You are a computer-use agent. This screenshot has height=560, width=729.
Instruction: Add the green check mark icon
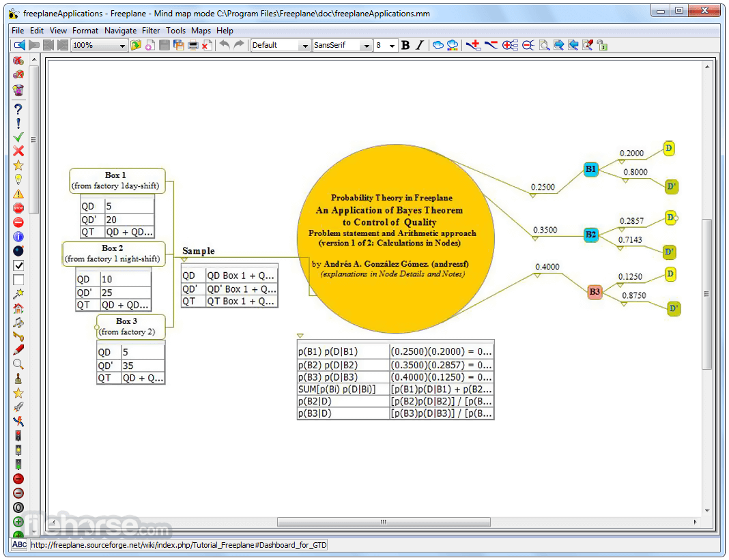(18, 137)
